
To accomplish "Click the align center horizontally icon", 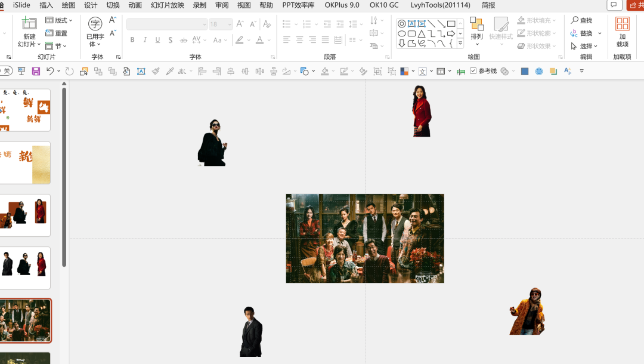I will click(x=231, y=72).
